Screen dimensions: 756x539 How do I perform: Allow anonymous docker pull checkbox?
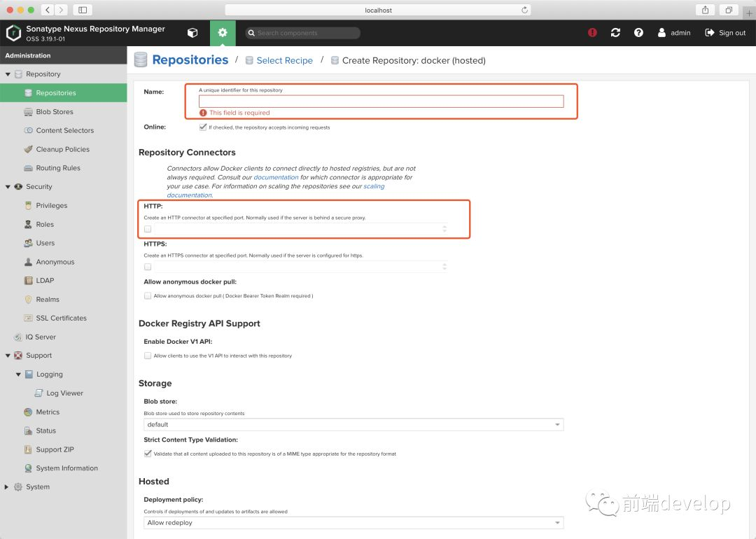pyautogui.click(x=148, y=296)
